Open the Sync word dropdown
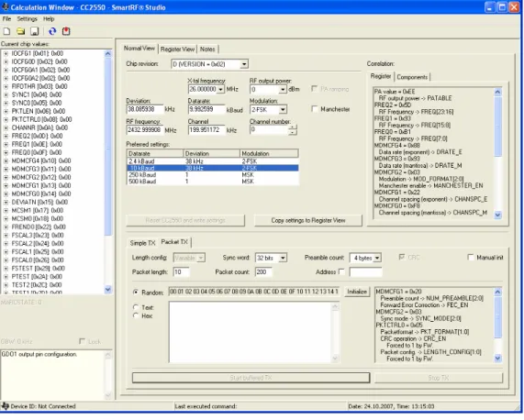Viewport: 524px width, 420px height. click(283, 258)
